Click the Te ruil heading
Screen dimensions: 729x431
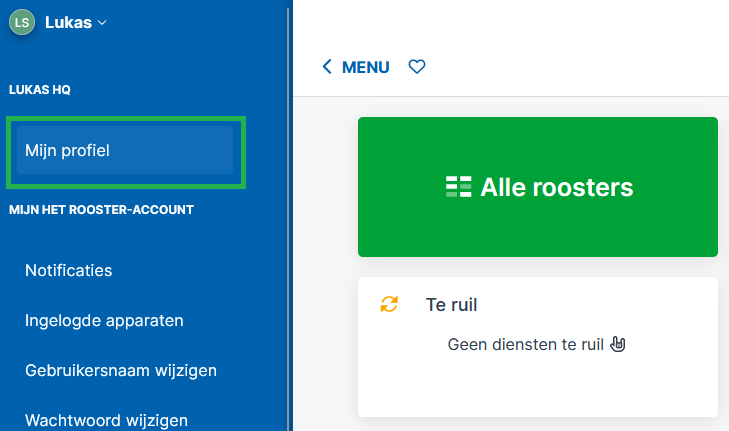click(x=451, y=305)
